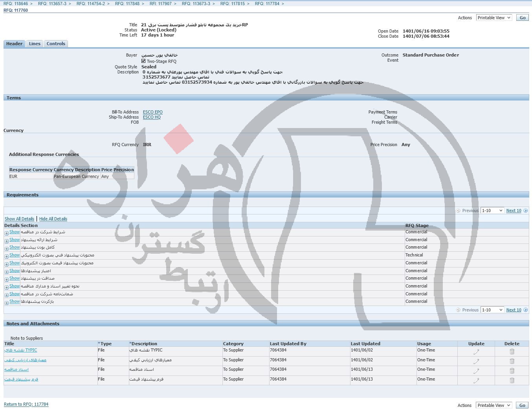Image resolution: width=532 pixels, height=412 pixels.
Task: Open the bottom Printable View actions dropdown
Action: pyautogui.click(x=494, y=405)
